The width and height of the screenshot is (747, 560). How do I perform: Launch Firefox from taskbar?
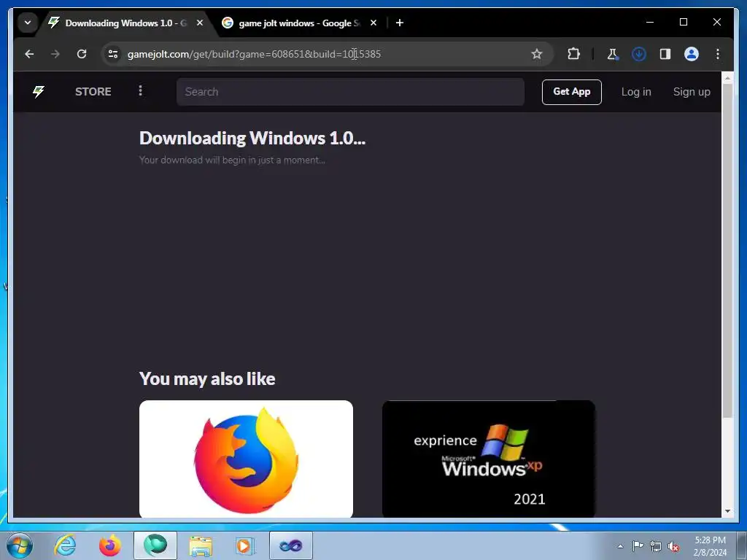click(x=109, y=545)
